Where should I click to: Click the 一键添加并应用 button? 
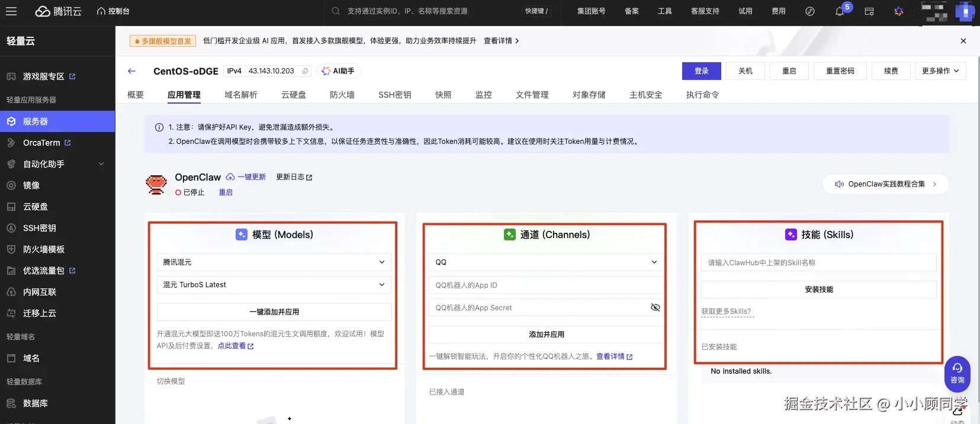tap(274, 312)
